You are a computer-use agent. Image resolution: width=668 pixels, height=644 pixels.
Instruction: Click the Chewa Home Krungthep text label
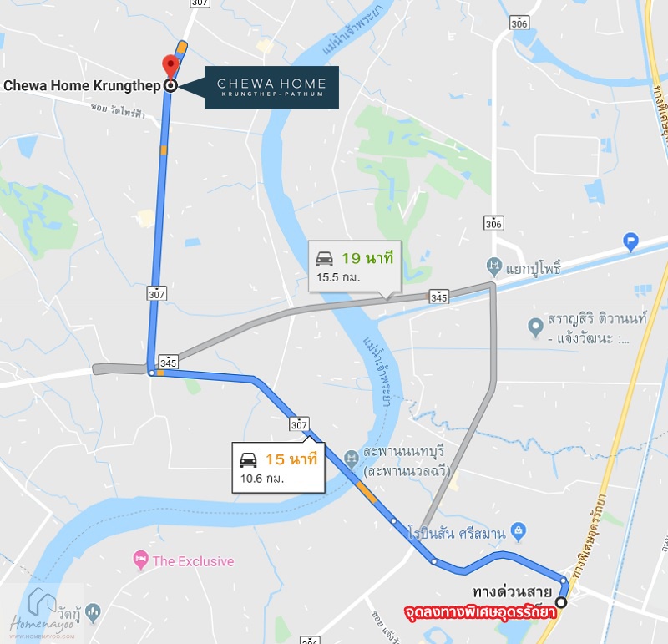tap(82, 86)
